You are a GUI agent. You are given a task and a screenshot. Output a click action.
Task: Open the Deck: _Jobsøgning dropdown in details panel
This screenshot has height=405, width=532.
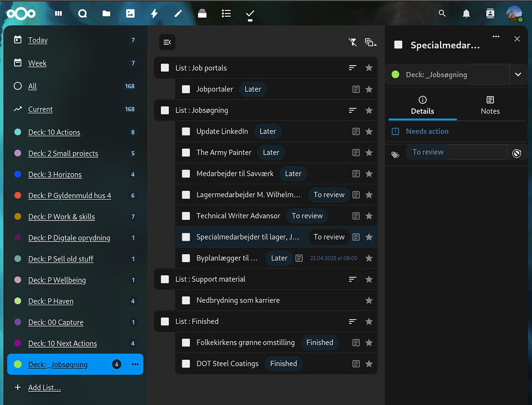point(518,74)
